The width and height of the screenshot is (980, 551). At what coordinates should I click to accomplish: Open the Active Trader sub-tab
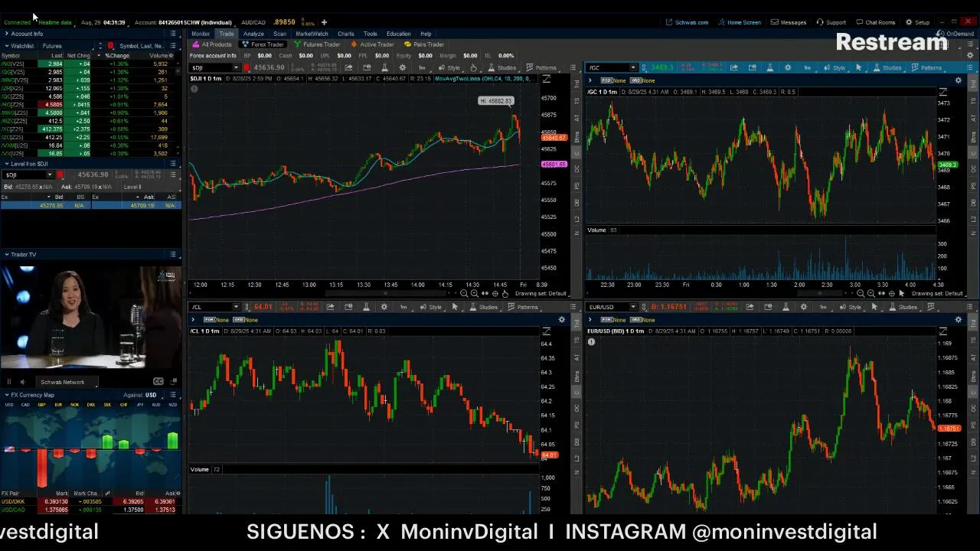coord(372,44)
